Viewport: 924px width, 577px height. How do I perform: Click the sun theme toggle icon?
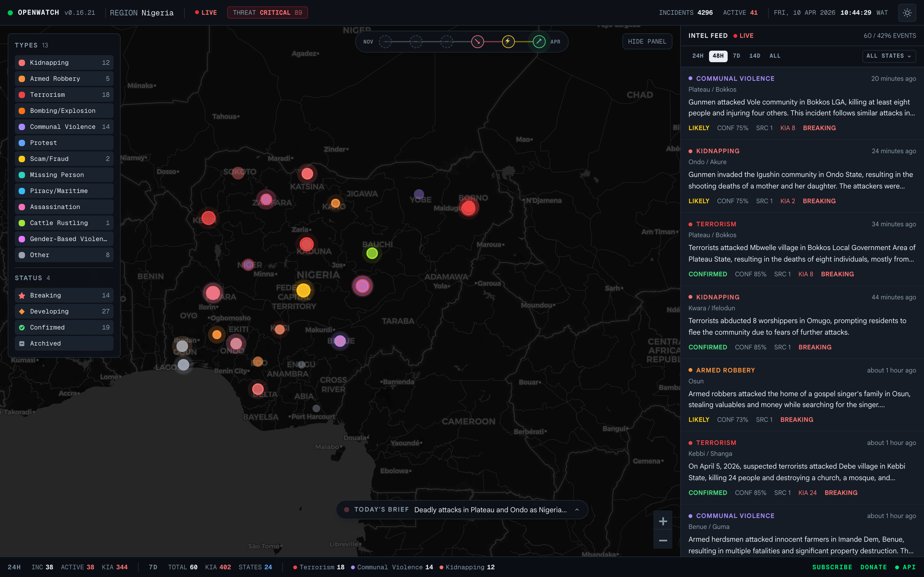click(x=907, y=13)
